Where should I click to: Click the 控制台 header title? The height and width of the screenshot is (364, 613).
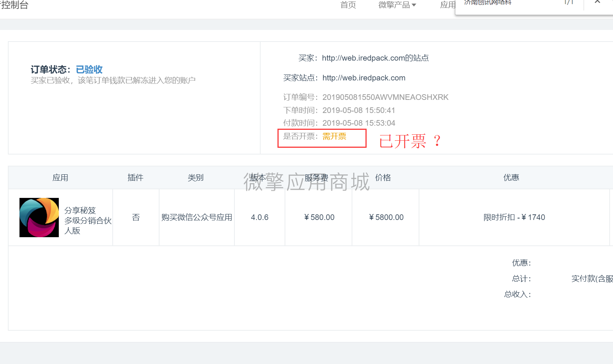coord(14,5)
